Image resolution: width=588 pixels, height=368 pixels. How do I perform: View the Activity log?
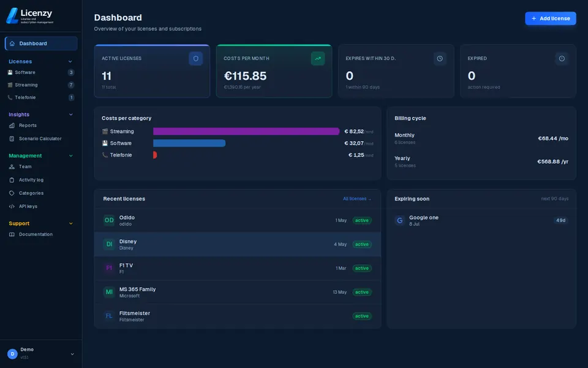41,180
